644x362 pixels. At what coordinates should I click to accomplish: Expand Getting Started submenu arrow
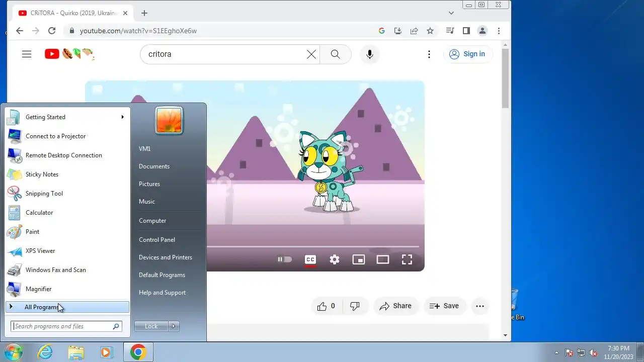coord(122,117)
